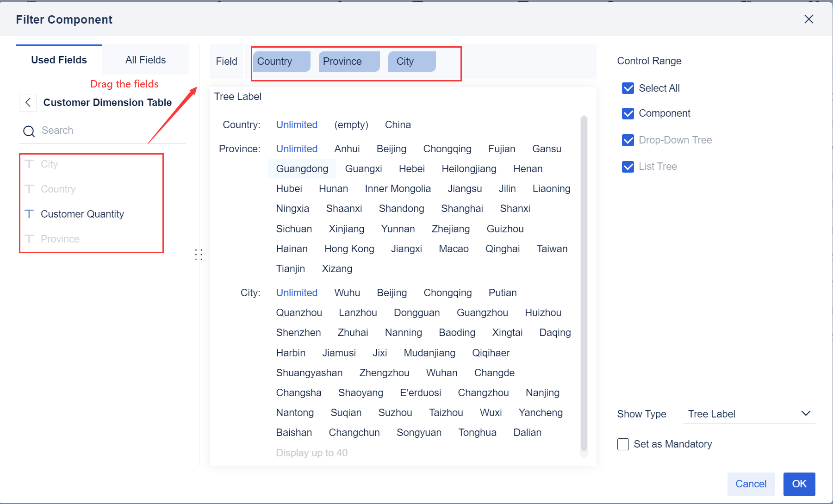Click Unlimited next to Country
833x504 pixels.
click(297, 124)
